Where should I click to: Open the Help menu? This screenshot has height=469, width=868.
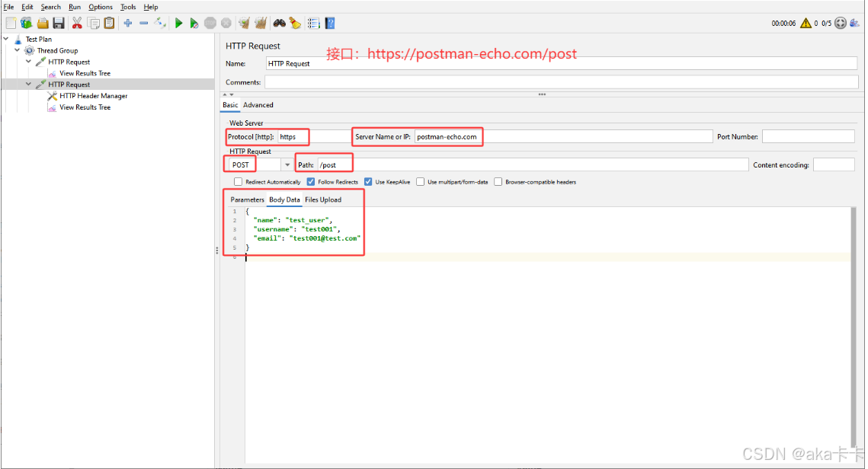point(151,7)
